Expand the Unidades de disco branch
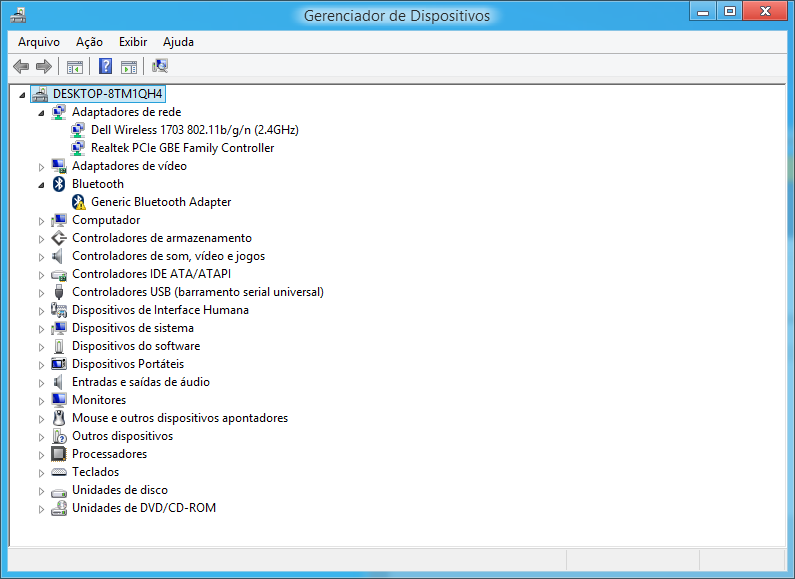 click(41, 491)
